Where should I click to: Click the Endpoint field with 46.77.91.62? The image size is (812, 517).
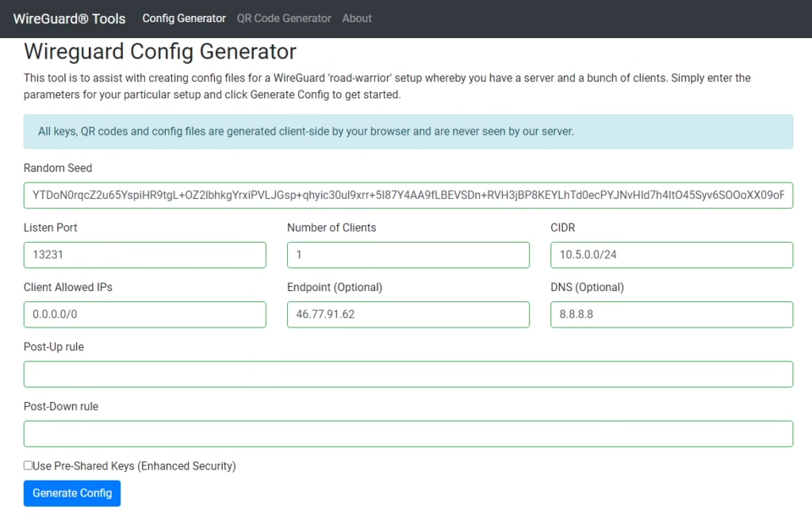pos(408,314)
